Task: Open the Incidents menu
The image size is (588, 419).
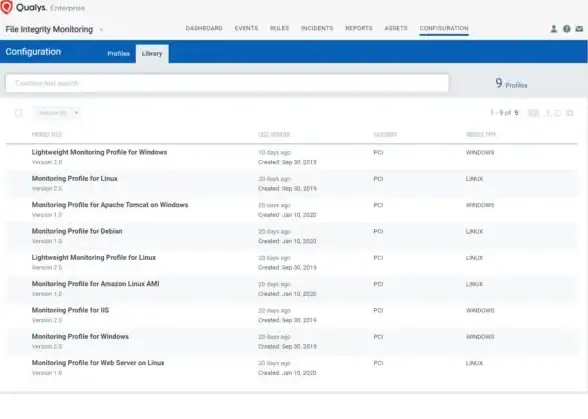Action: pyautogui.click(x=317, y=28)
